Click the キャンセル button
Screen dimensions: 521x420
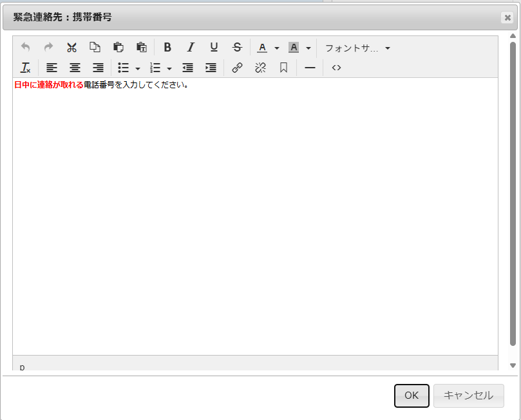tap(468, 396)
